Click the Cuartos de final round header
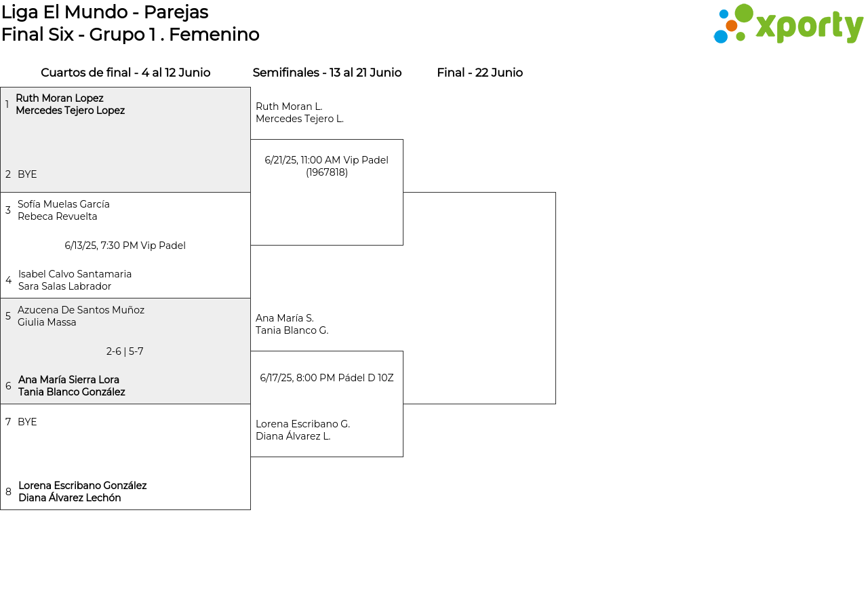Image resolution: width=868 pixels, height=599 pixels. click(x=125, y=73)
